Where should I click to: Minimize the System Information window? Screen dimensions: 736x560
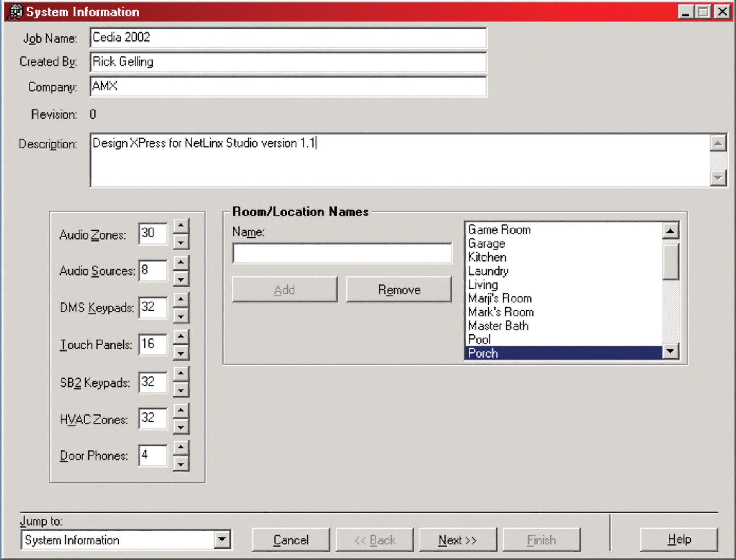point(686,11)
